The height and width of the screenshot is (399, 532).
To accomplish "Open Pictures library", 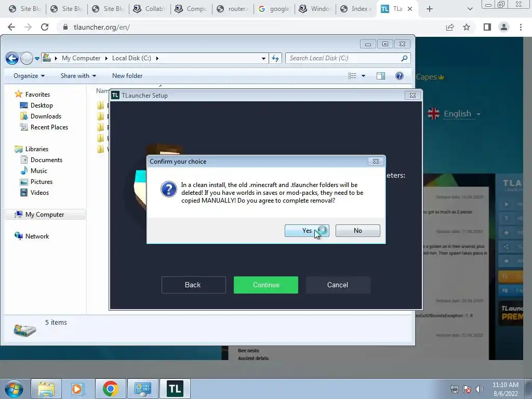I will click(42, 181).
